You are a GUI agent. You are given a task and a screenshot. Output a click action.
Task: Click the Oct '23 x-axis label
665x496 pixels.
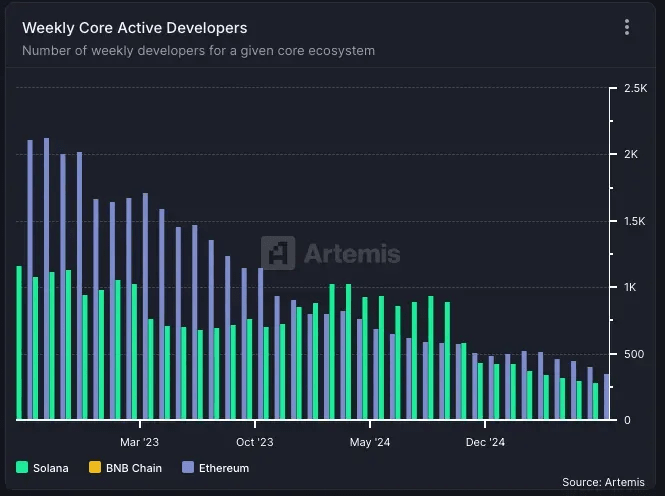[x=255, y=441]
